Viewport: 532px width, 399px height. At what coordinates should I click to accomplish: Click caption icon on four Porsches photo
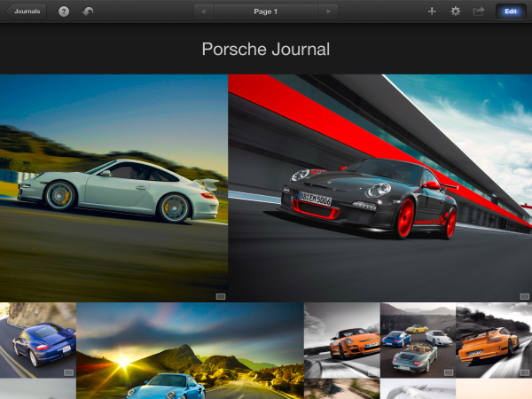coord(449,373)
